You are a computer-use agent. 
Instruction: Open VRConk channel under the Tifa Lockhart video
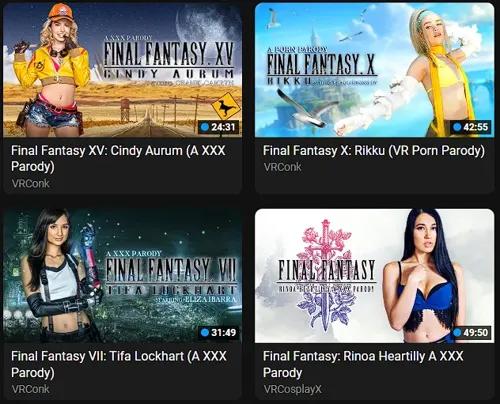click(30, 389)
